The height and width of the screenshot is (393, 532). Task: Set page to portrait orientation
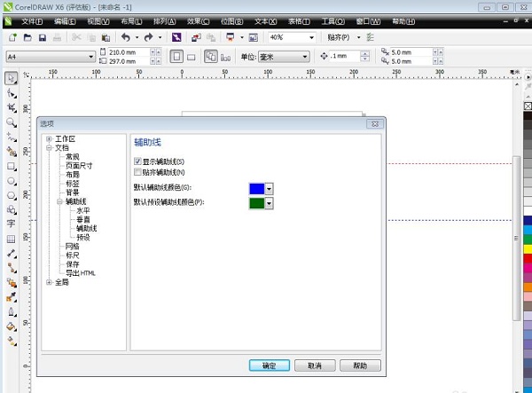click(x=176, y=57)
